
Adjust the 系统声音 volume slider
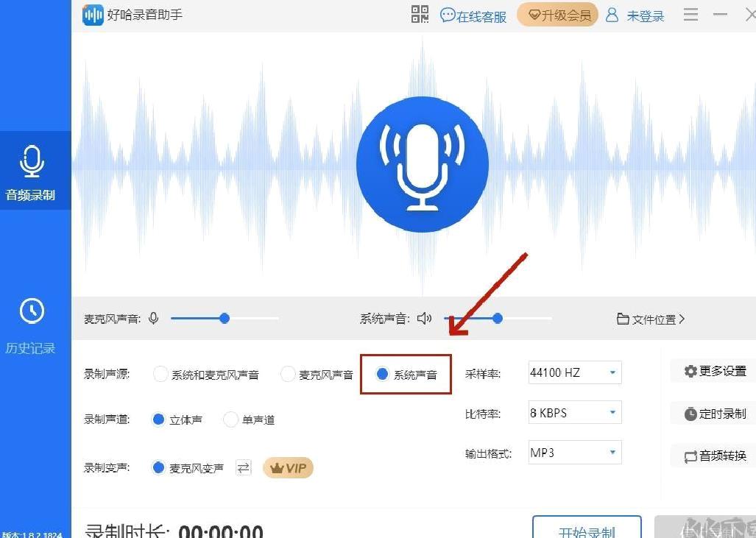pos(498,318)
